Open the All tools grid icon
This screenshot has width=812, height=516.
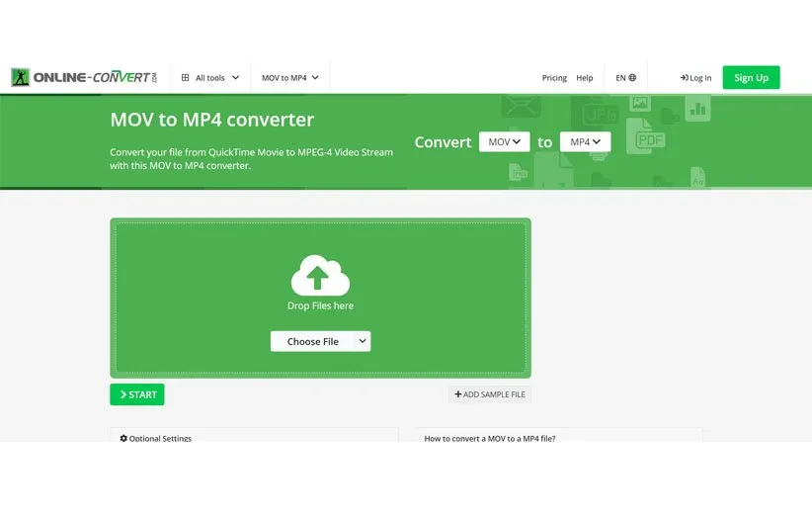(x=185, y=78)
